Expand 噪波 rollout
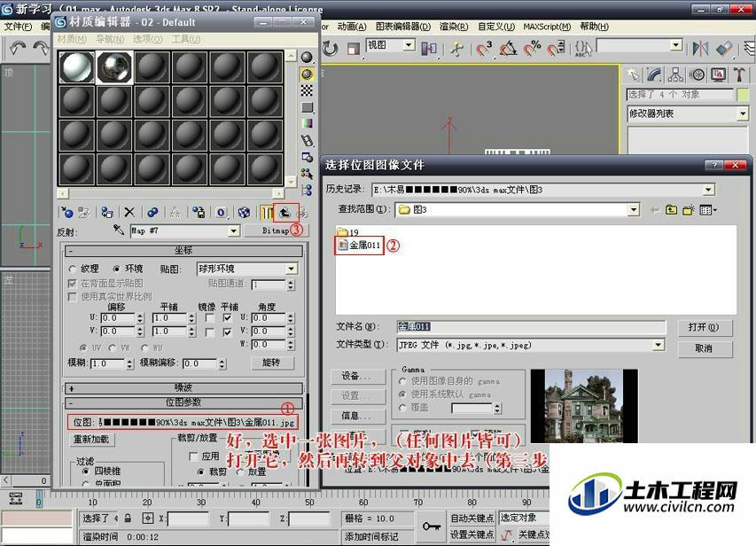 (x=183, y=388)
